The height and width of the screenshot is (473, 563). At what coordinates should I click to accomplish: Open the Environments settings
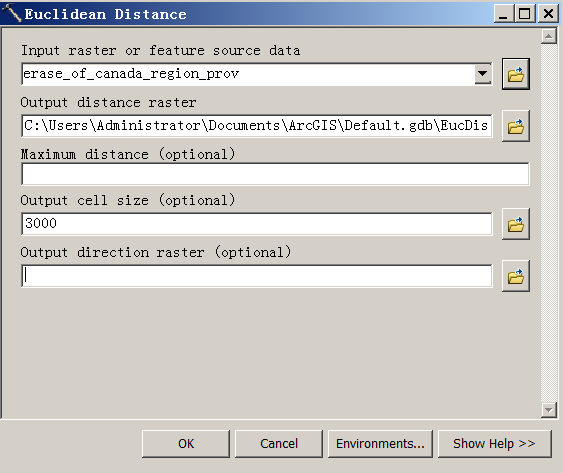point(380,444)
